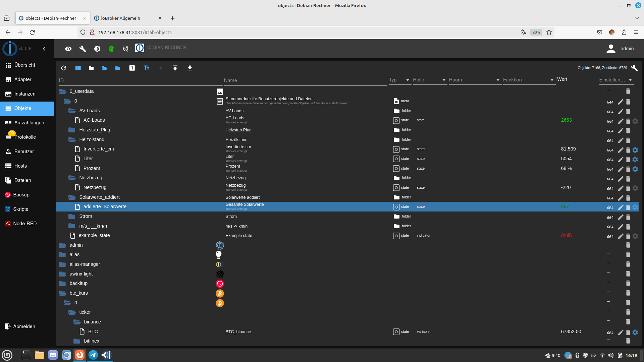Click the ID filter input field
The image size is (644, 362).
(139, 80)
